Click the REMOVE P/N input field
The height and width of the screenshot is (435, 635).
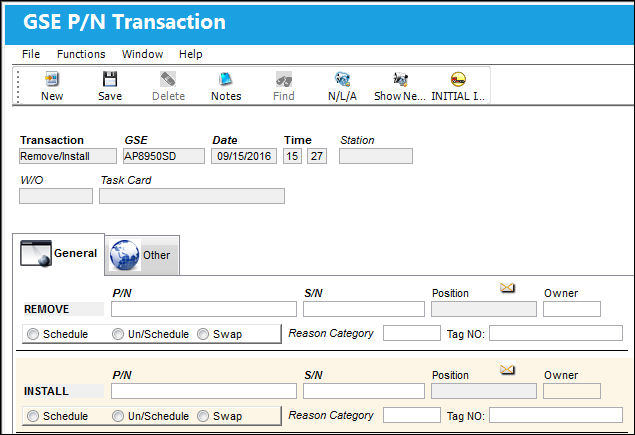tap(204, 309)
